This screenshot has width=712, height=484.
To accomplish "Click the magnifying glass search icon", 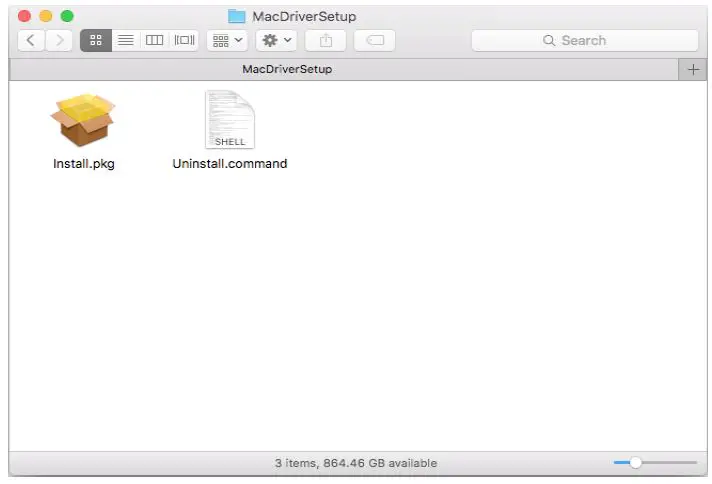I will [549, 40].
